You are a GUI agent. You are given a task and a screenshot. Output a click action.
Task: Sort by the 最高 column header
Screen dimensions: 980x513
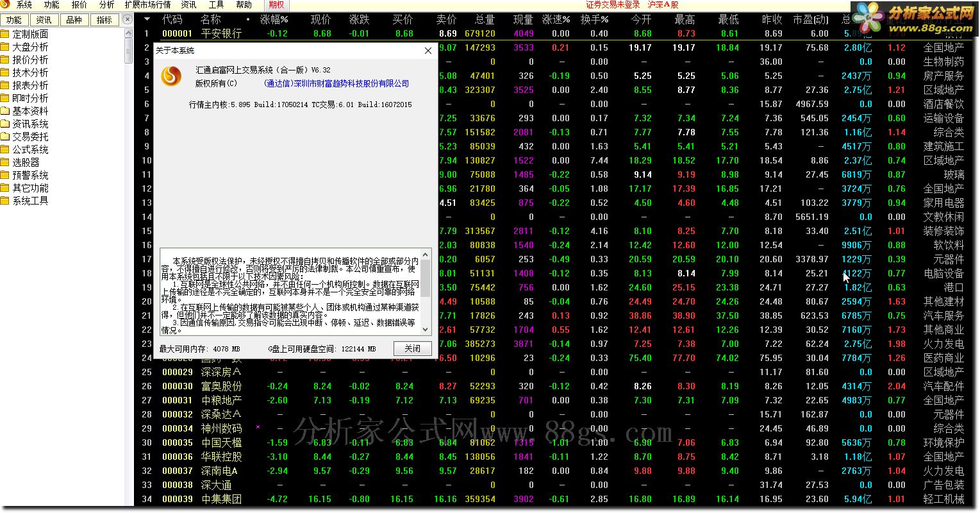click(x=685, y=20)
